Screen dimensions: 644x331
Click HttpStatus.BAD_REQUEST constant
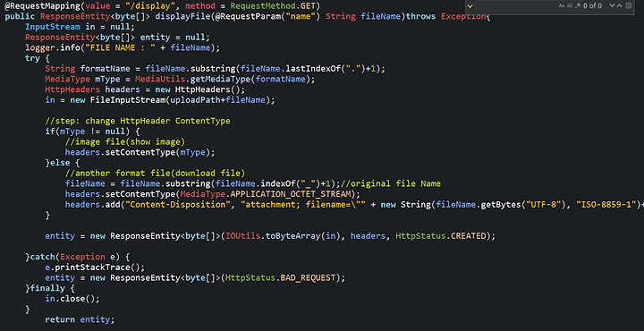click(281, 277)
